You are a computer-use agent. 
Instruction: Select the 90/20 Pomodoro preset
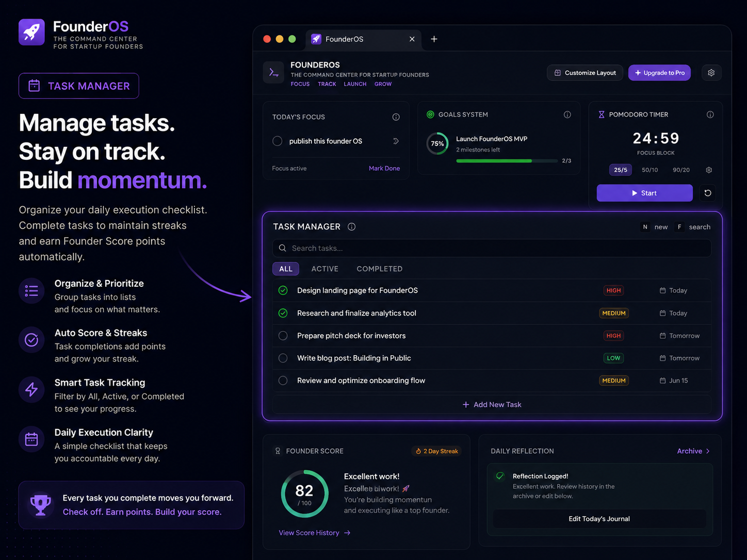click(681, 170)
